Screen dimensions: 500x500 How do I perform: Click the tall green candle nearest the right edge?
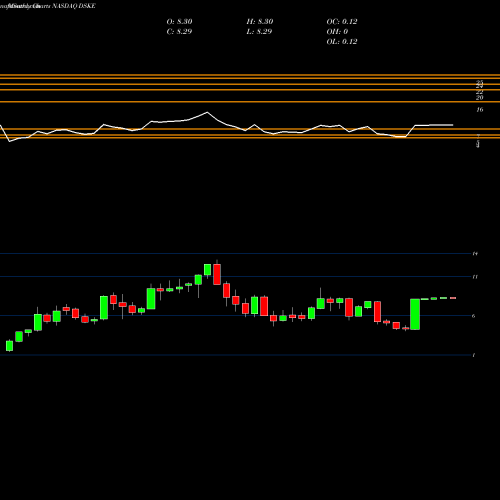tap(415, 314)
